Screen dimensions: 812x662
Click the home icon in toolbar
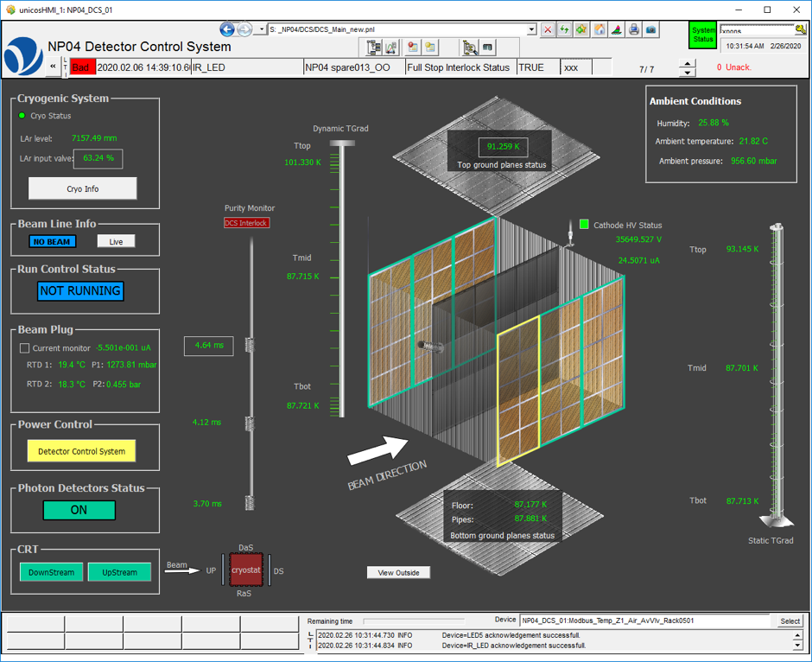coord(599,29)
